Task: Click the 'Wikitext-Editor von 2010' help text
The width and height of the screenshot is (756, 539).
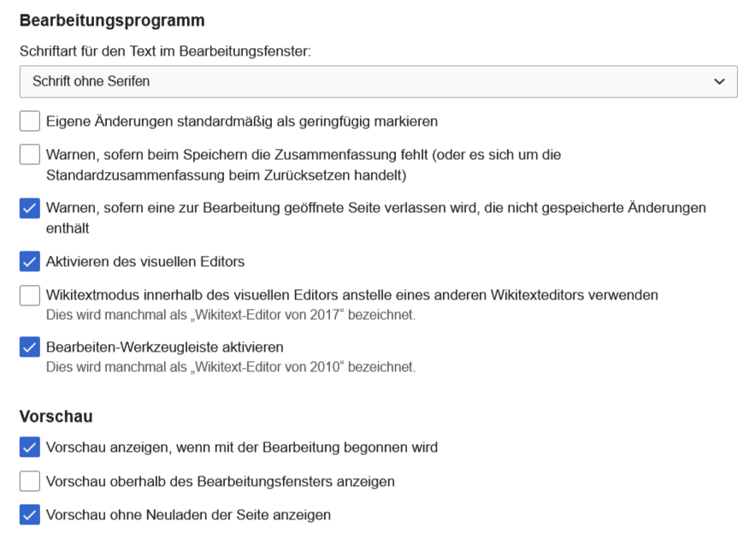Action: [x=230, y=367]
